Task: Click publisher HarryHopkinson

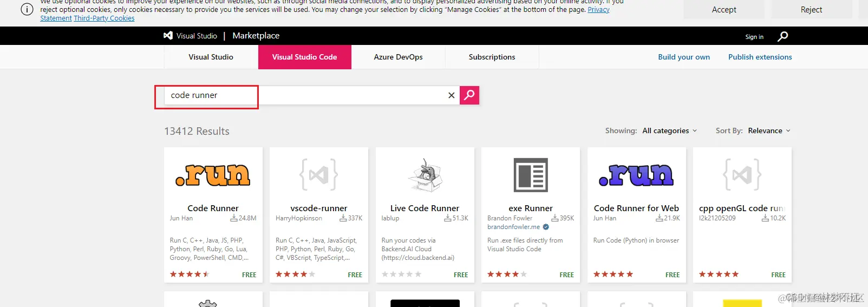Action: pos(299,218)
